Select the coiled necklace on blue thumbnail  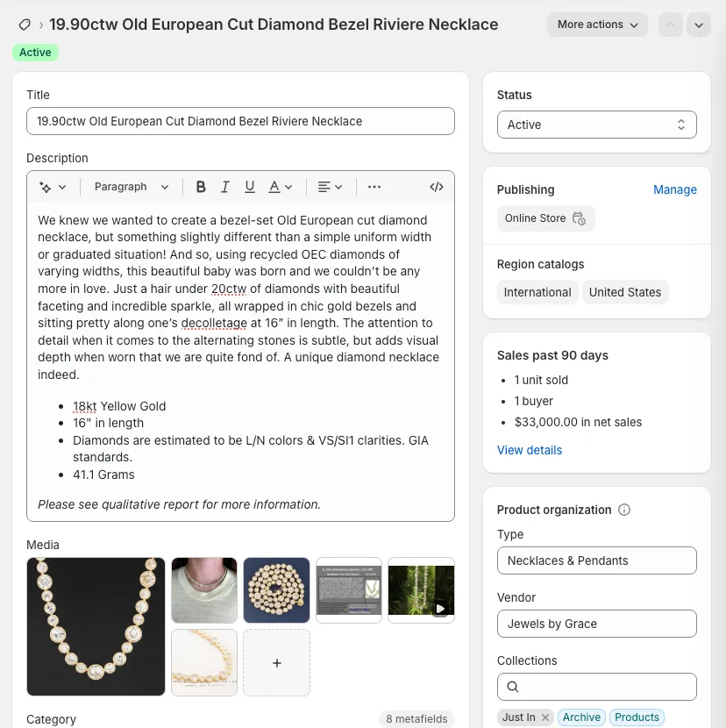pos(277,590)
